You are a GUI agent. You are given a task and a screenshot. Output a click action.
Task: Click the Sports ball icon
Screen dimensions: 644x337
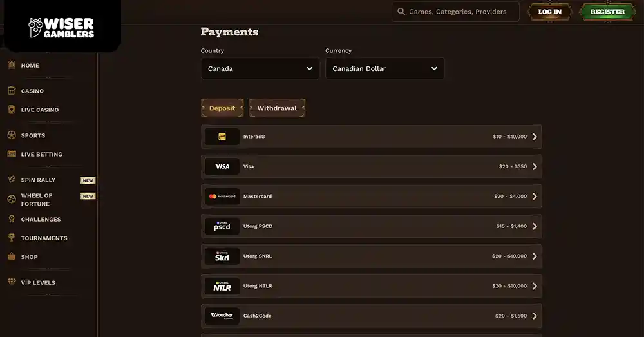pyautogui.click(x=12, y=135)
